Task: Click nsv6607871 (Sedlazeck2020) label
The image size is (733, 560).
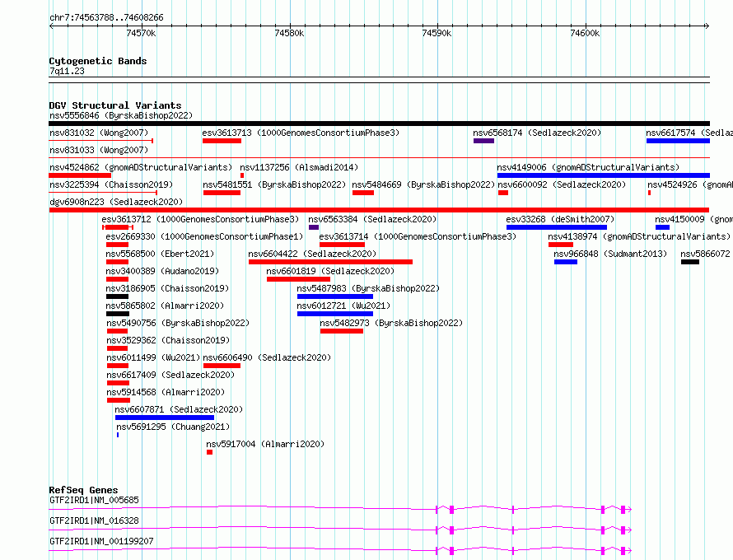Action: [179, 409]
